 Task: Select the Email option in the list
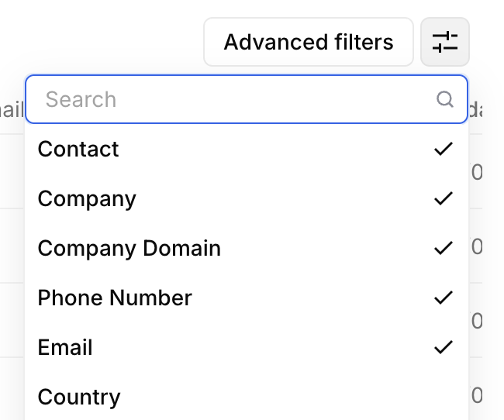(65, 347)
